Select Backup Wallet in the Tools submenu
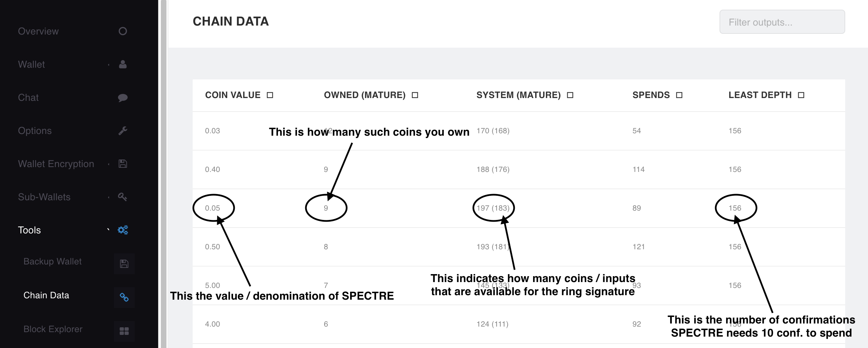 [52, 262]
